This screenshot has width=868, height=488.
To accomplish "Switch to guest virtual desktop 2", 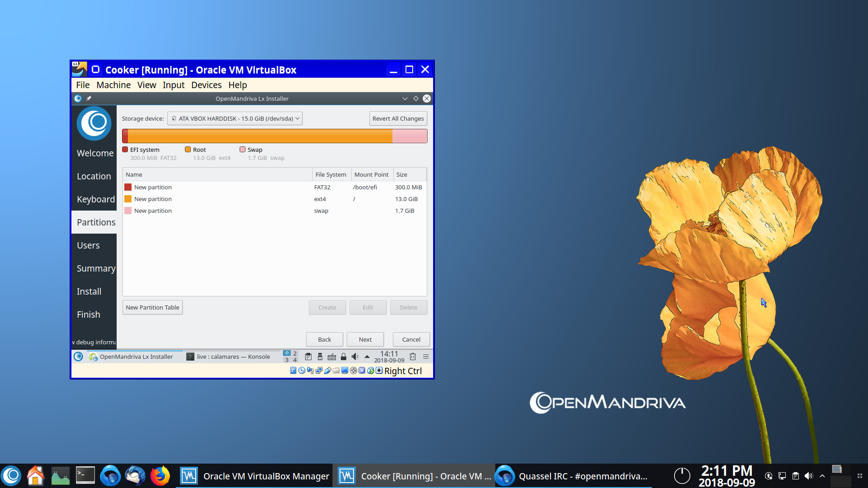I will (295, 353).
